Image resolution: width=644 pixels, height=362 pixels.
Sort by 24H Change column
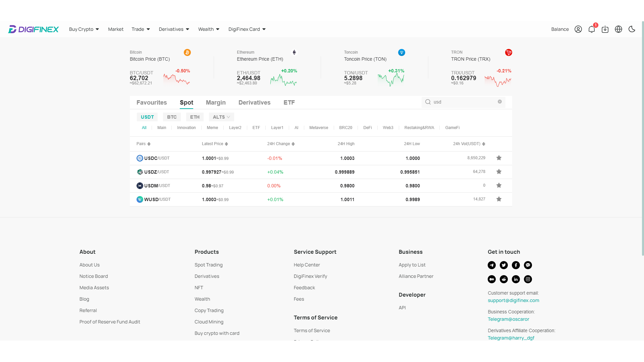point(281,144)
